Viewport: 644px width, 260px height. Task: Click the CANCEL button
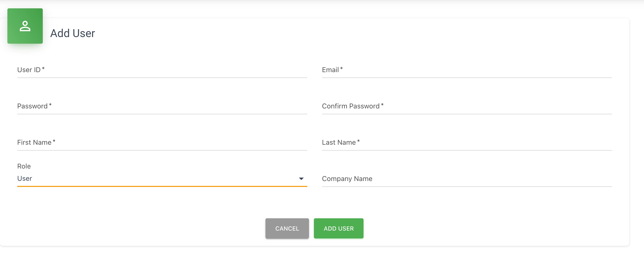(287, 228)
